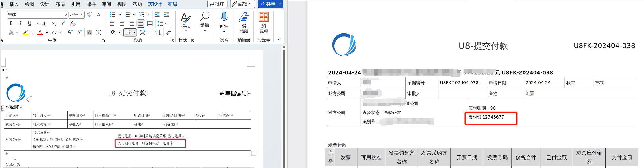Click the numbered list icon
Screen dimensions: 644x168
point(127,15)
